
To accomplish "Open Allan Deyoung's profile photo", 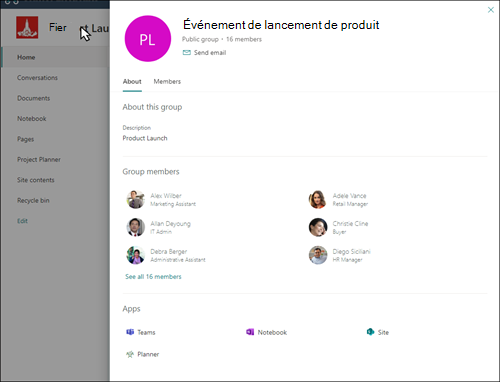I will (x=135, y=227).
